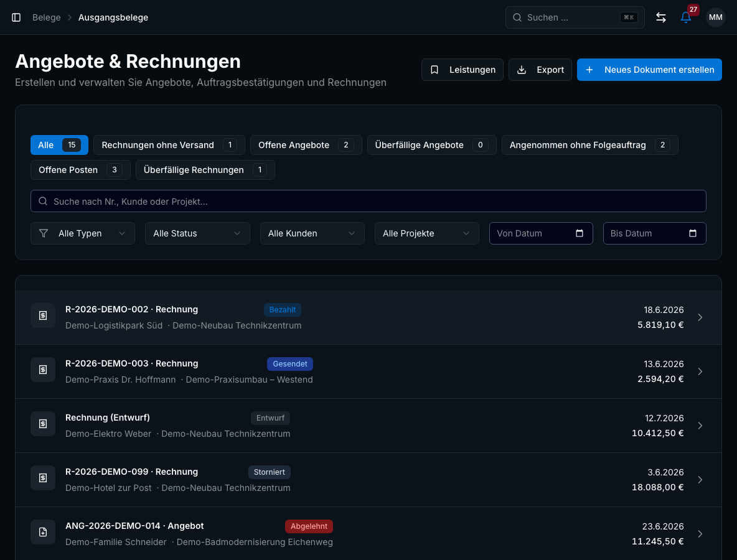Click the Entwurf status badge
The image size is (737, 560).
(x=270, y=418)
